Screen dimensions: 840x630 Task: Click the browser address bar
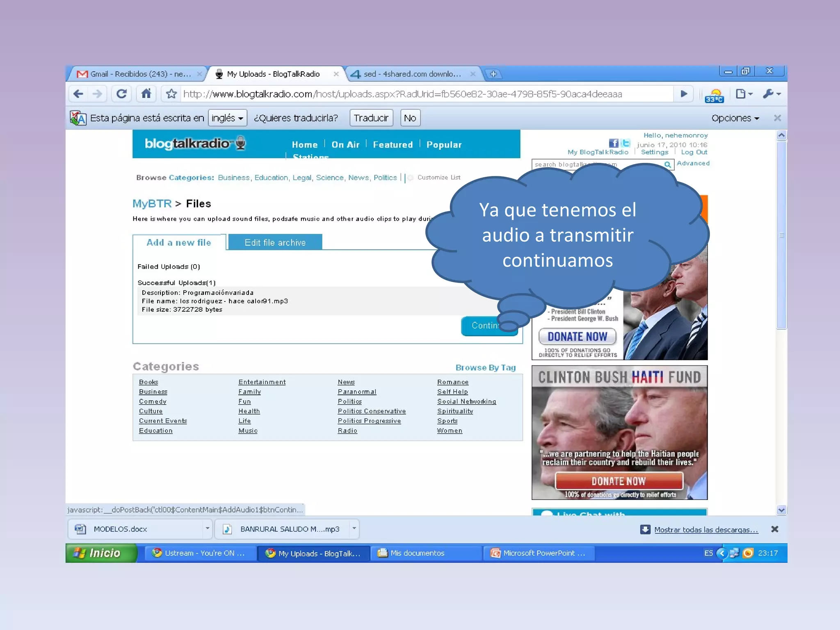click(427, 94)
